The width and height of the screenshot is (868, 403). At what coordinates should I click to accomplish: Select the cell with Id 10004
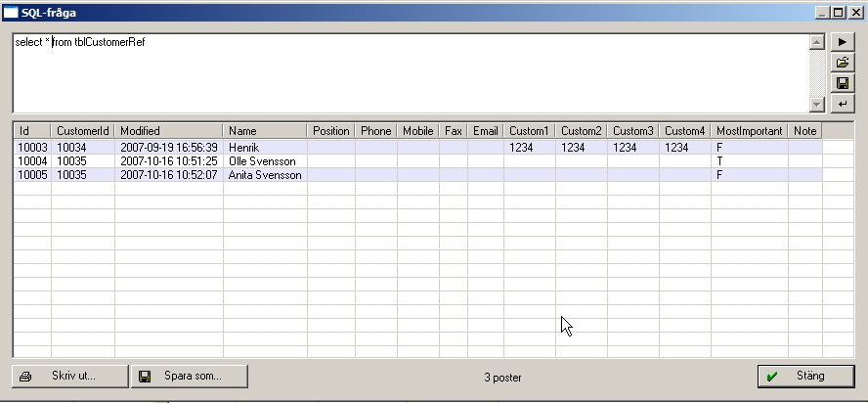tap(32, 161)
